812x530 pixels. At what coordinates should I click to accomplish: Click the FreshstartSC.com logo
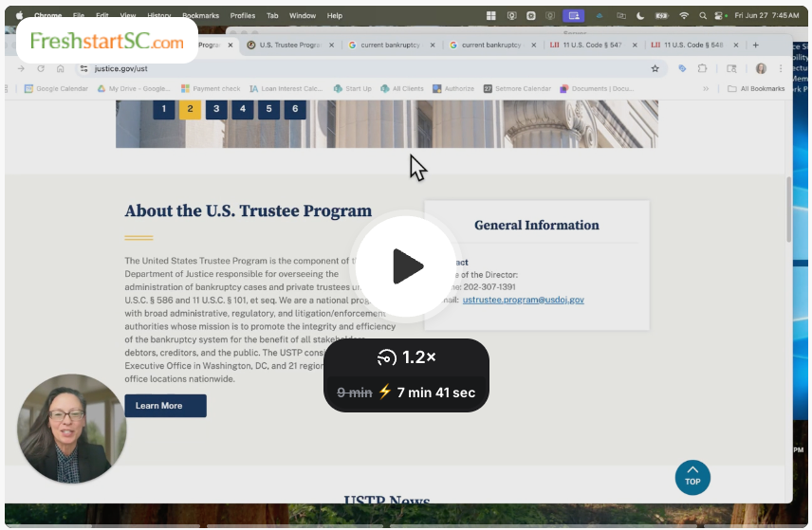(x=106, y=42)
